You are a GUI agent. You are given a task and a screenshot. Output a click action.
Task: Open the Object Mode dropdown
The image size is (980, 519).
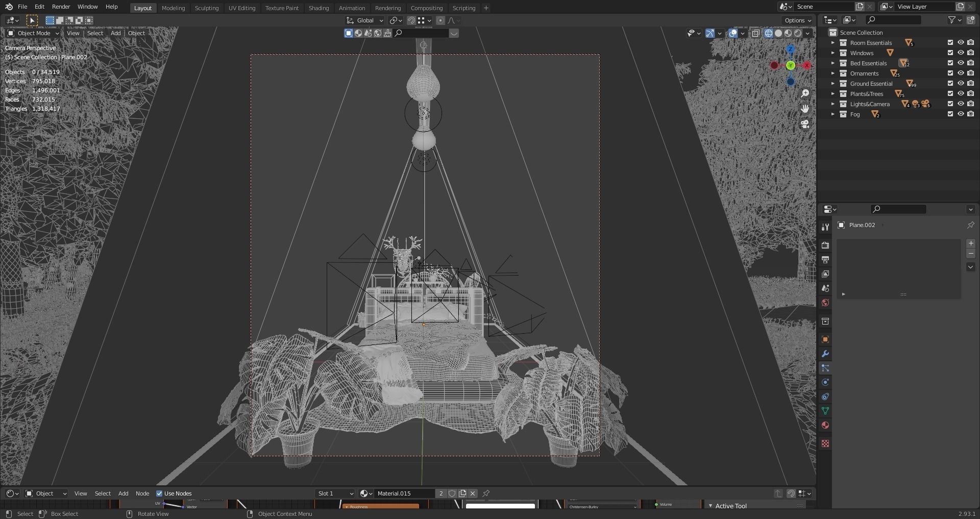[x=33, y=33]
